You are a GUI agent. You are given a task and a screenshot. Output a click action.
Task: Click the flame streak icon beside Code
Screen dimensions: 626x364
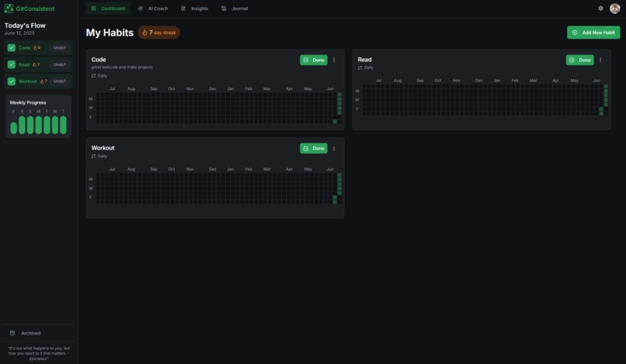click(35, 47)
